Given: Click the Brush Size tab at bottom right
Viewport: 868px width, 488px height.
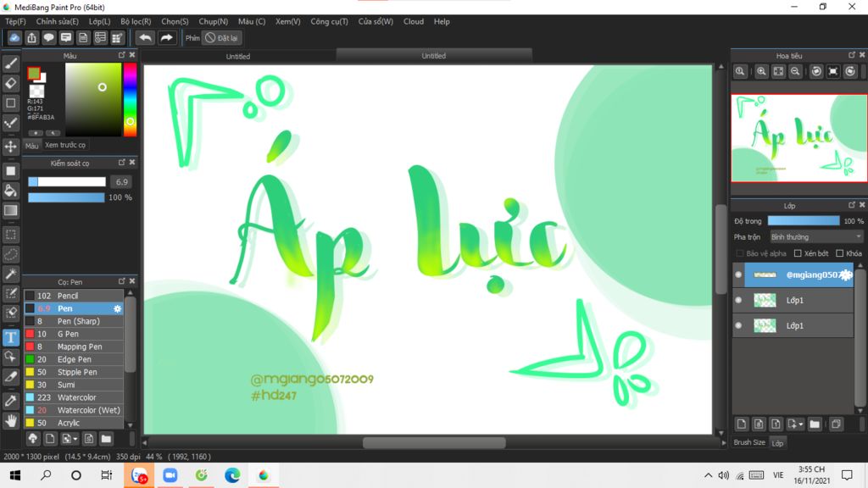Looking at the screenshot, I should coord(749,442).
